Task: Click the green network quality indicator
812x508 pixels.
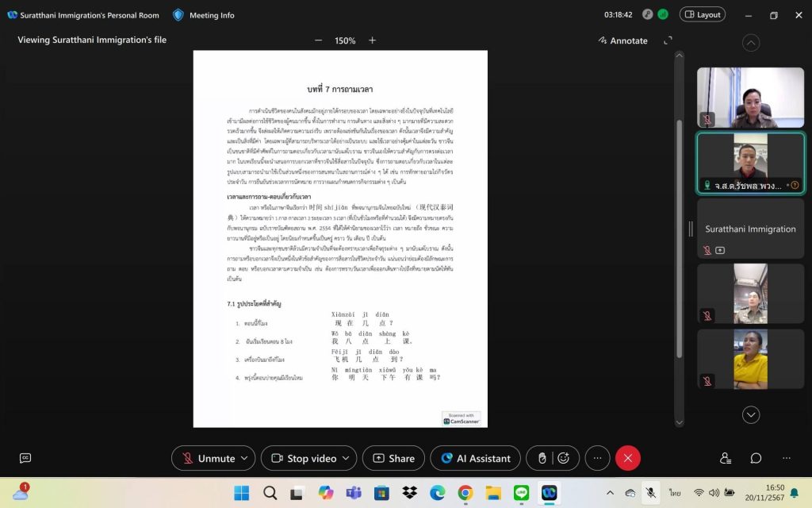Action: (x=663, y=14)
